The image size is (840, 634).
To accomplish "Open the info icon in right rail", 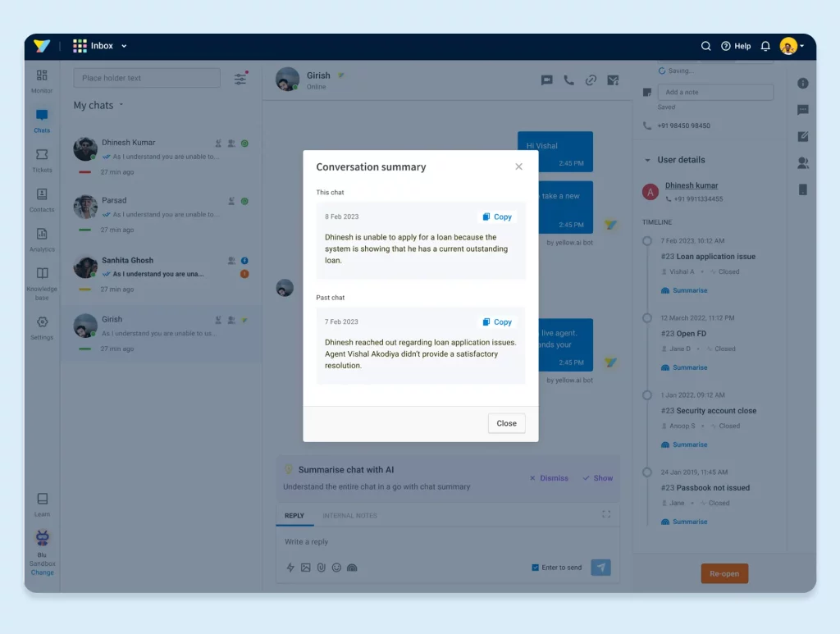I will (802, 83).
